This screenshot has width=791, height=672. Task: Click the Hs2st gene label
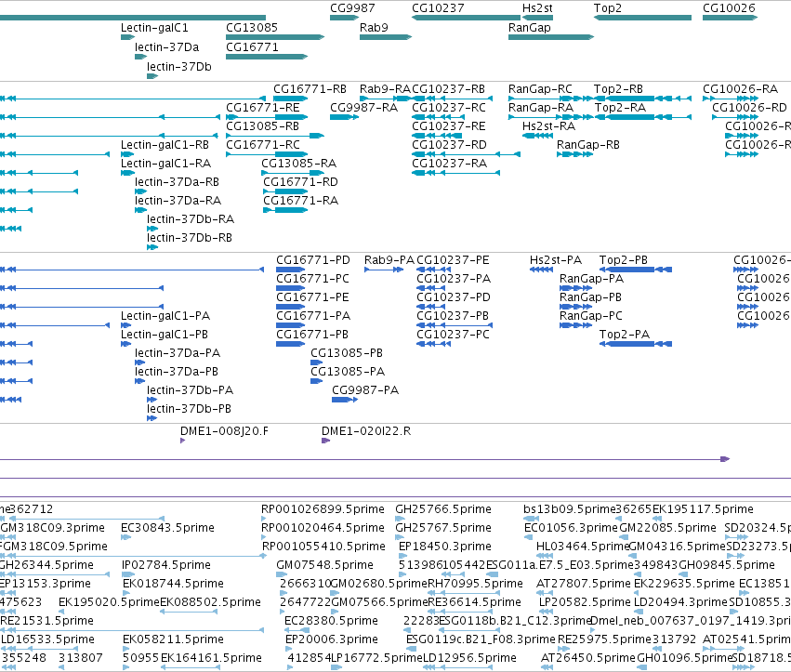537,8
